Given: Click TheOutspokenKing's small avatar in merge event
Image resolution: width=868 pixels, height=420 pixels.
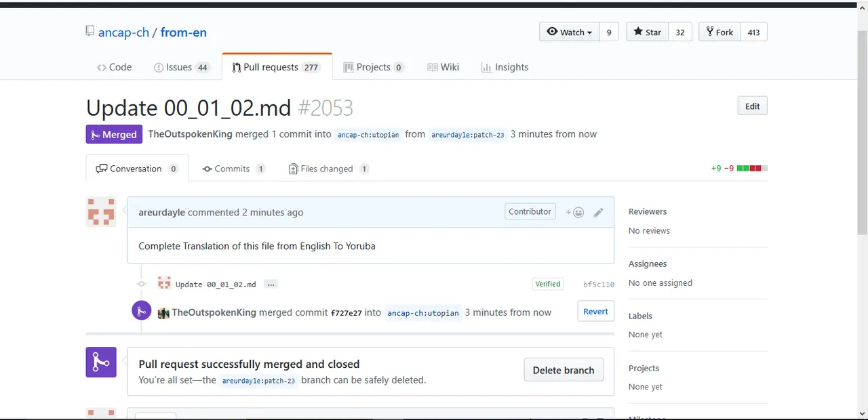Looking at the screenshot, I should (x=163, y=313).
